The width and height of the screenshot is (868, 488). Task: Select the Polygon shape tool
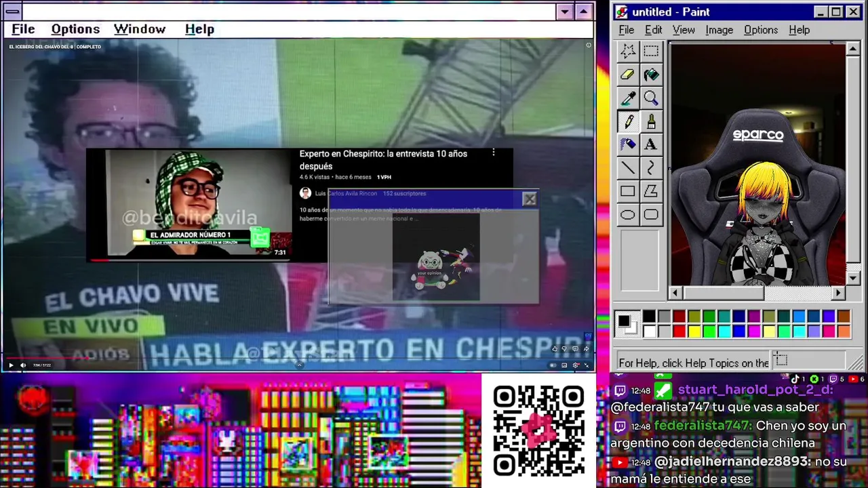[651, 191]
